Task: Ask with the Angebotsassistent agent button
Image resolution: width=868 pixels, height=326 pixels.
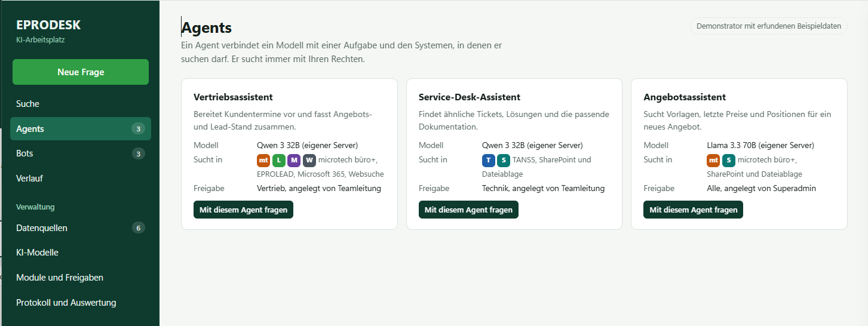Action: [693, 210]
